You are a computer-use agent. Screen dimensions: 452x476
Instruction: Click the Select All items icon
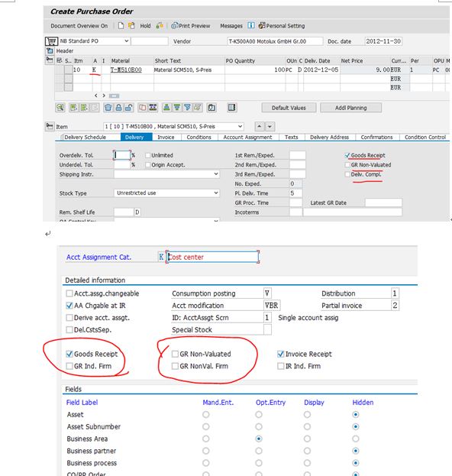(x=73, y=108)
